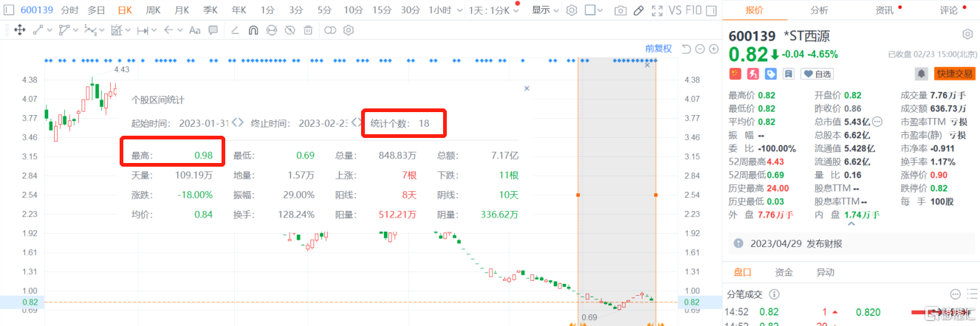The width and height of the screenshot is (980, 326).
Task: Select the price range ruler tool
Action: [142, 30]
